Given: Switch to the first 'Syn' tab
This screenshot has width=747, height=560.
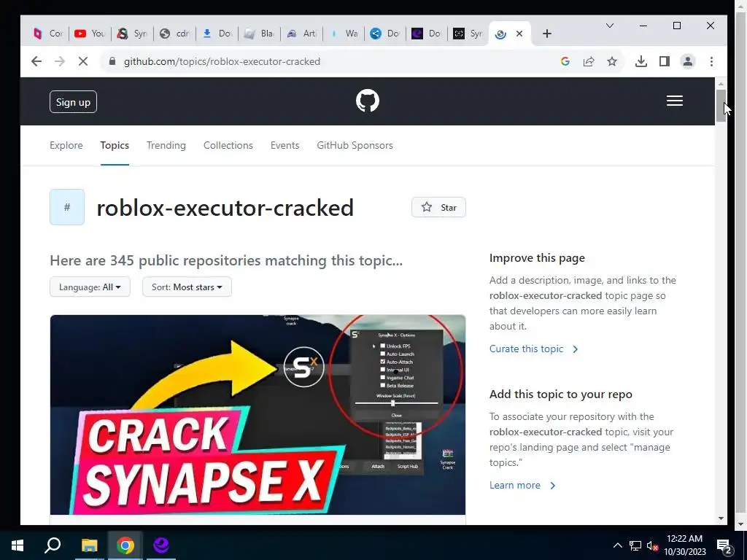Looking at the screenshot, I should (132, 34).
